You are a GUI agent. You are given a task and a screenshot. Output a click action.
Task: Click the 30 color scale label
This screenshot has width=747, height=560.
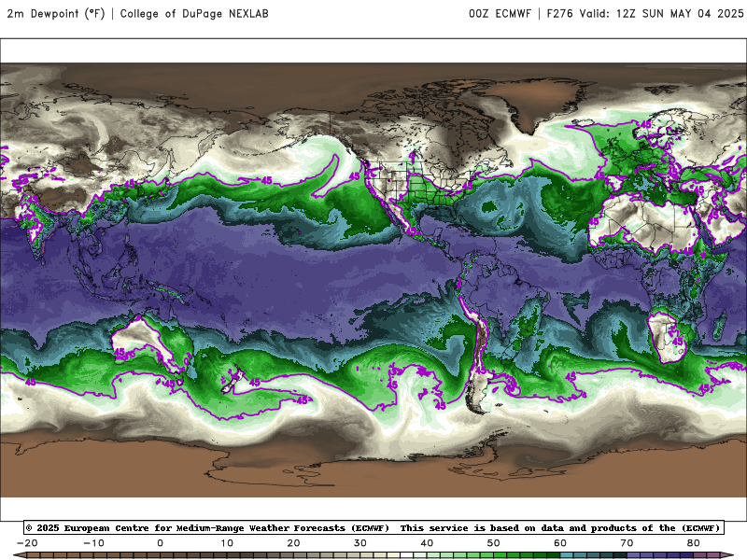(x=360, y=543)
